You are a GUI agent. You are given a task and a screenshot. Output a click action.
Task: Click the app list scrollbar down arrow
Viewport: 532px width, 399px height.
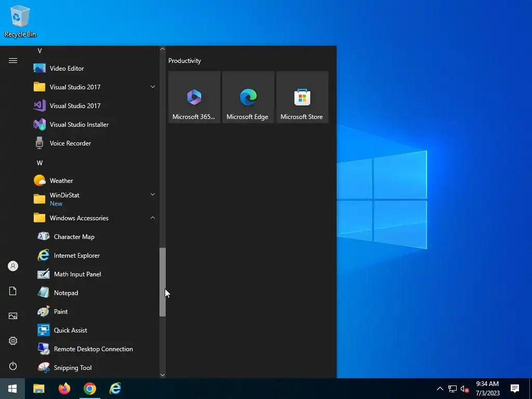(x=163, y=375)
